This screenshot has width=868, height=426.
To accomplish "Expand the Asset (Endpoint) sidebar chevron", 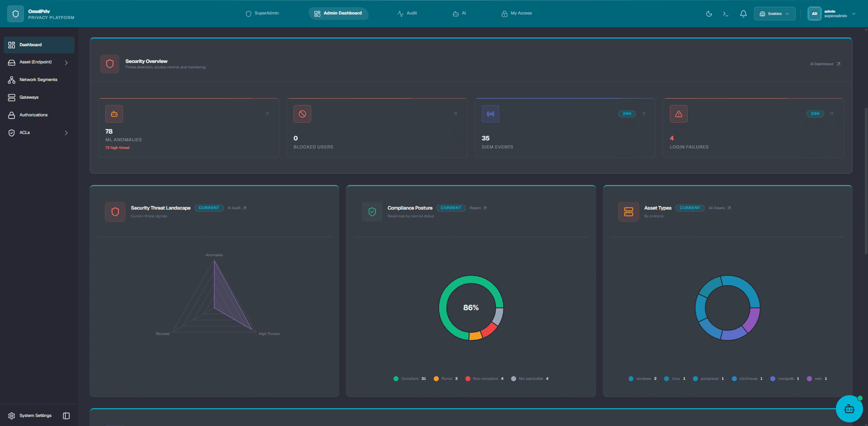I will point(66,62).
